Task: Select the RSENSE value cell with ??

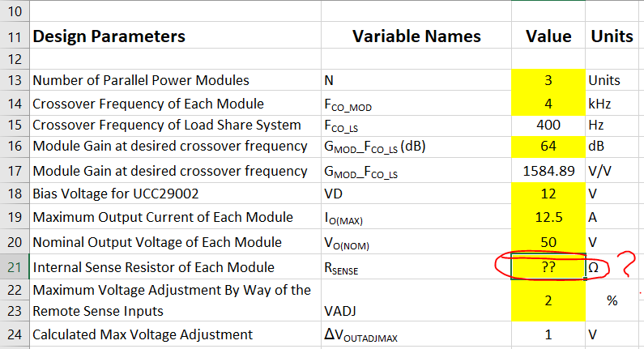Action: (x=548, y=267)
